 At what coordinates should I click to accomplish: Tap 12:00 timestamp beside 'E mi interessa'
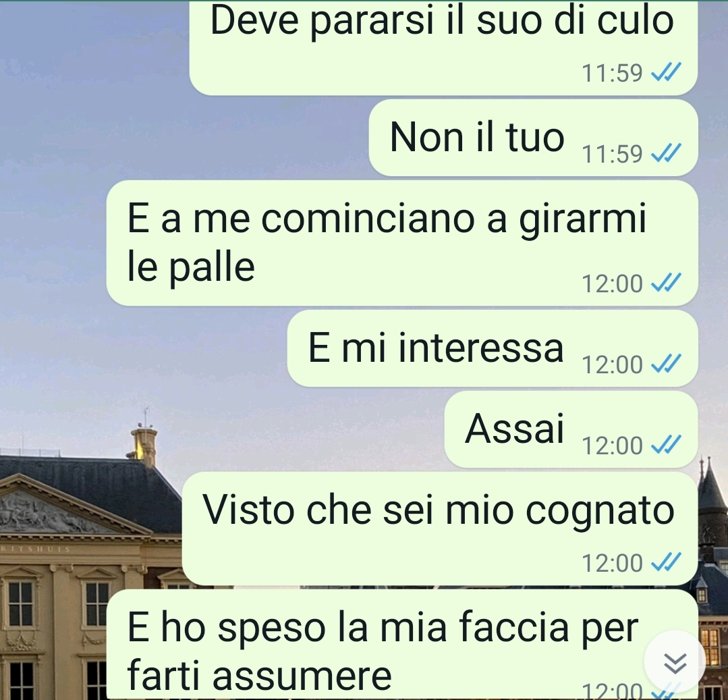pos(612,364)
